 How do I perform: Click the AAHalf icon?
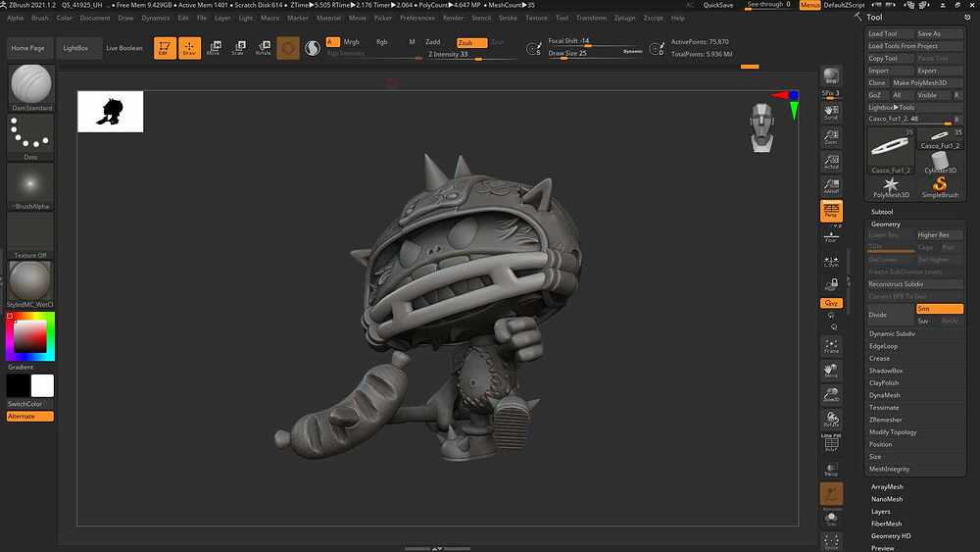pyautogui.click(x=831, y=185)
